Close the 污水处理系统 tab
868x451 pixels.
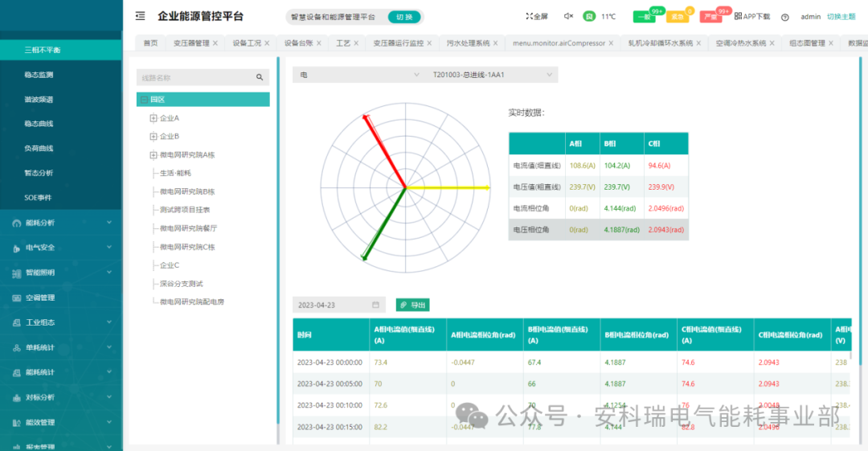(x=495, y=43)
